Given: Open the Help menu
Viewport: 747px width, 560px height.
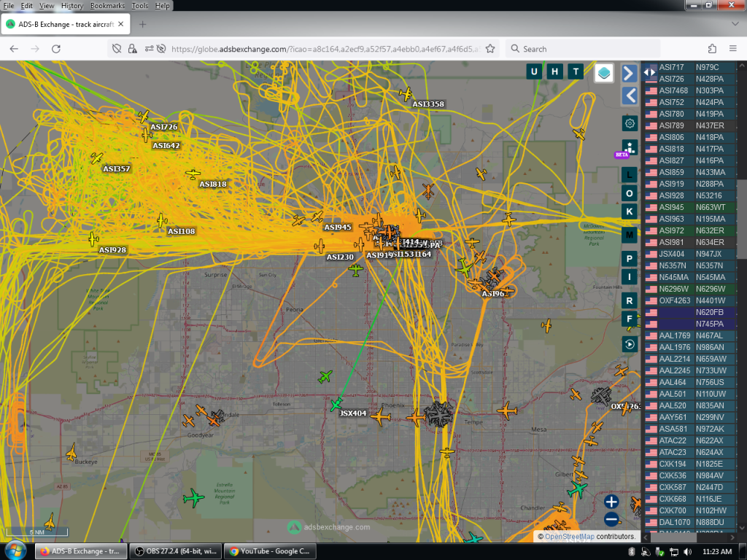Looking at the screenshot, I should point(162,6).
